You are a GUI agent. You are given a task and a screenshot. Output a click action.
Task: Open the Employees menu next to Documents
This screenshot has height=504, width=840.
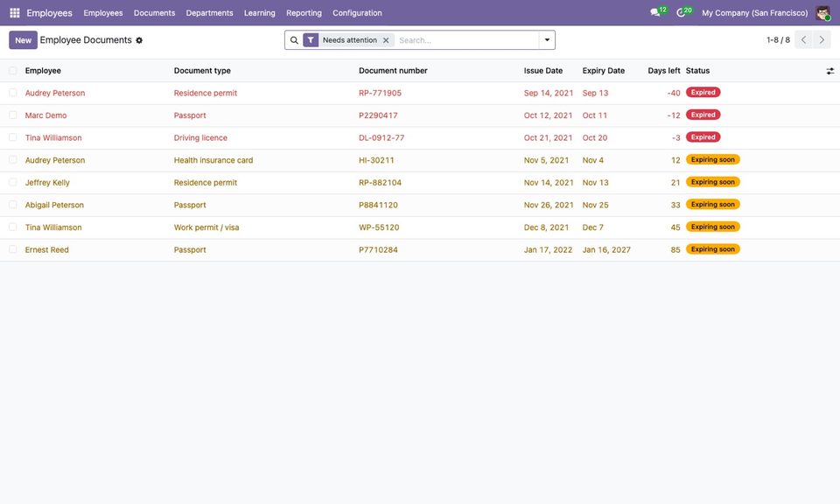click(x=103, y=13)
